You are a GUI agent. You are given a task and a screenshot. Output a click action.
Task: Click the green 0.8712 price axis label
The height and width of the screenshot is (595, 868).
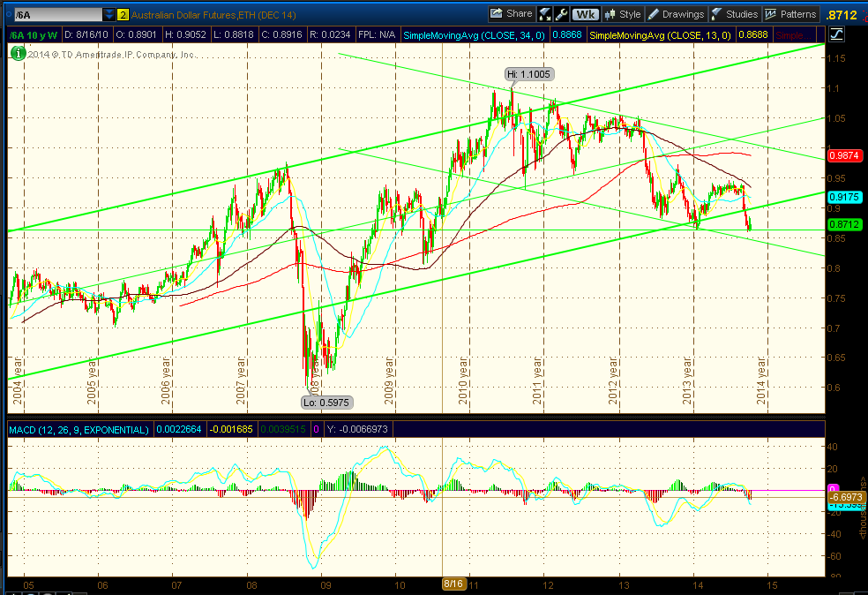(844, 224)
